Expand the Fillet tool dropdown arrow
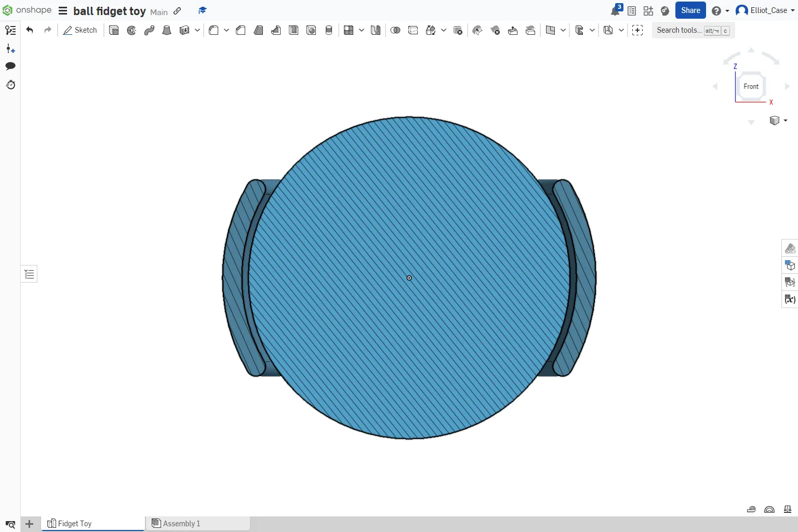798x532 pixels. pyautogui.click(x=227, y=30)
